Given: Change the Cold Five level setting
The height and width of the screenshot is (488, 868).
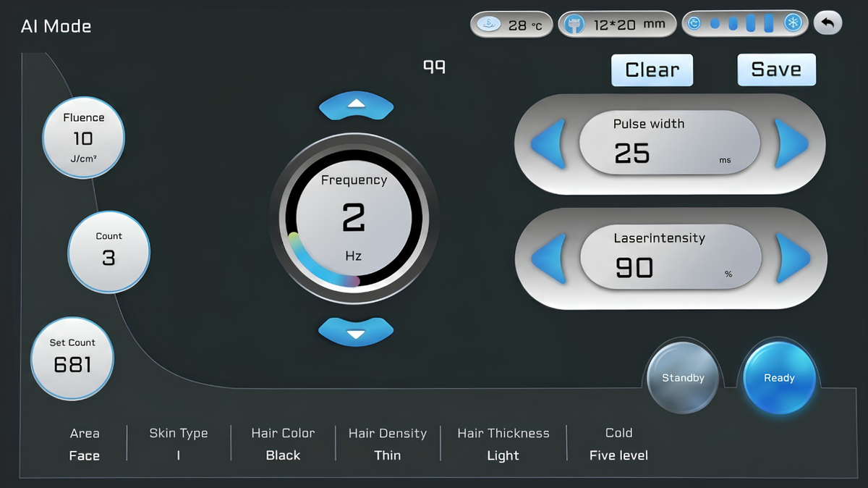Looking at the screenshot, I should [x=618, y=445].
